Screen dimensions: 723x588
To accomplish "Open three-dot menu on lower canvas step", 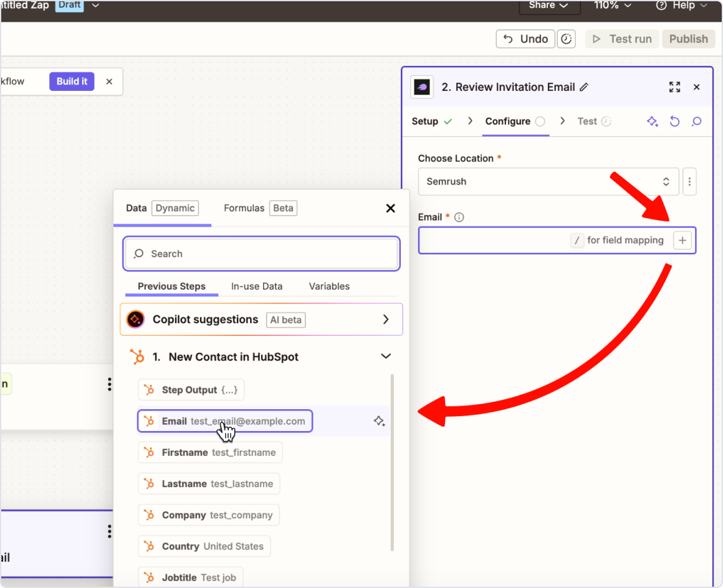I will click(109, 531).
